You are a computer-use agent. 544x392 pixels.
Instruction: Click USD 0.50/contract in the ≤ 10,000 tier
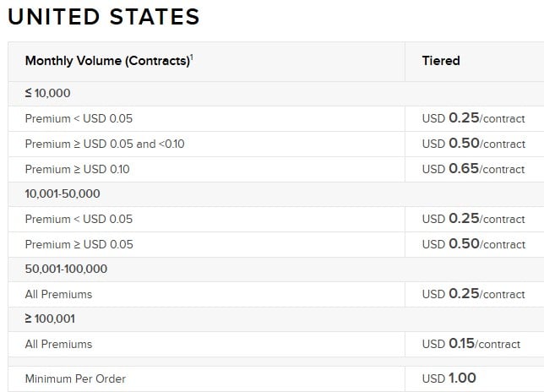[x=473, y=144]
